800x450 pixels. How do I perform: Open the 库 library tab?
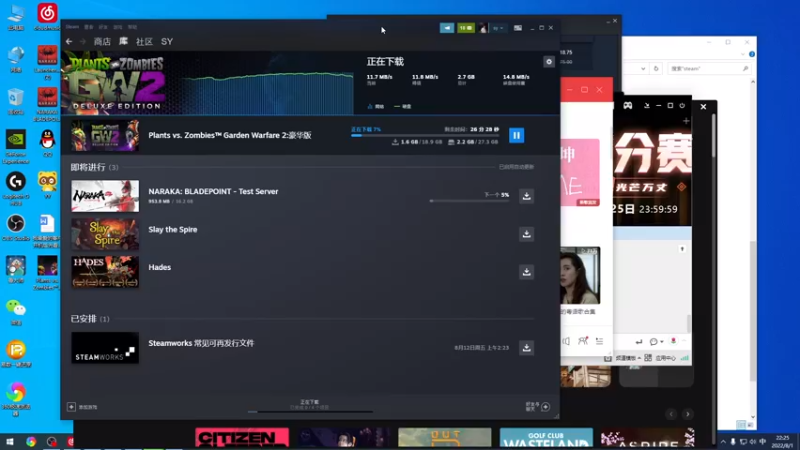(x=123, y=41)
